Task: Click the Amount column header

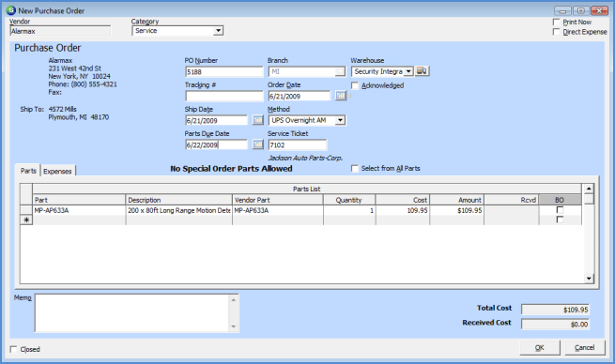Action: 456,200
